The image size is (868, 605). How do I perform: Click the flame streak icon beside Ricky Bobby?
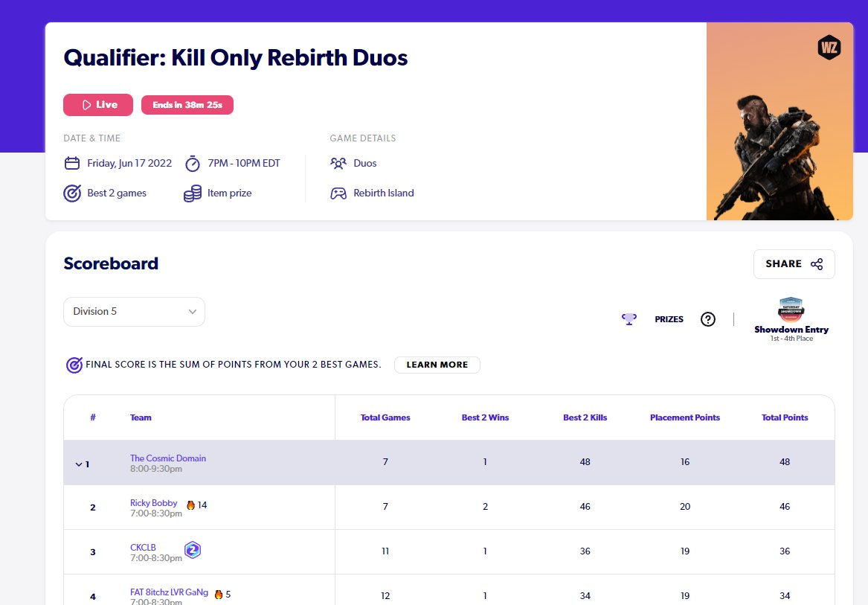[190, 505]
